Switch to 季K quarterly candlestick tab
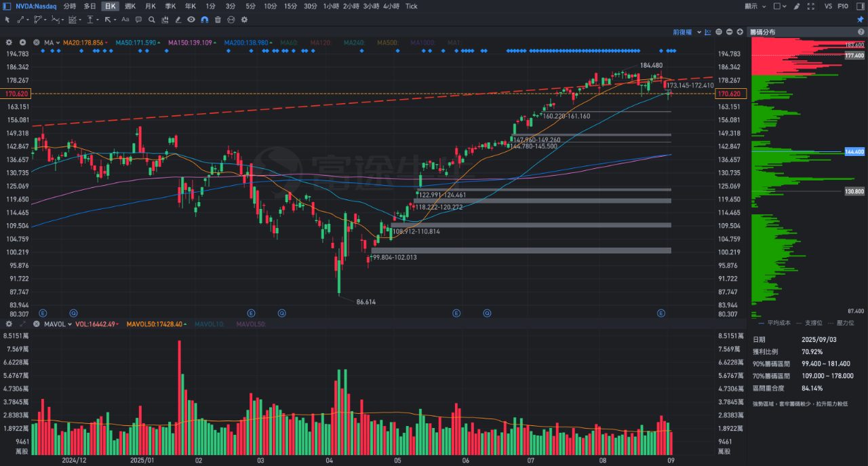The width and height of the screenshot is (868, 466). pyautogui.click(x=170, y=6)
